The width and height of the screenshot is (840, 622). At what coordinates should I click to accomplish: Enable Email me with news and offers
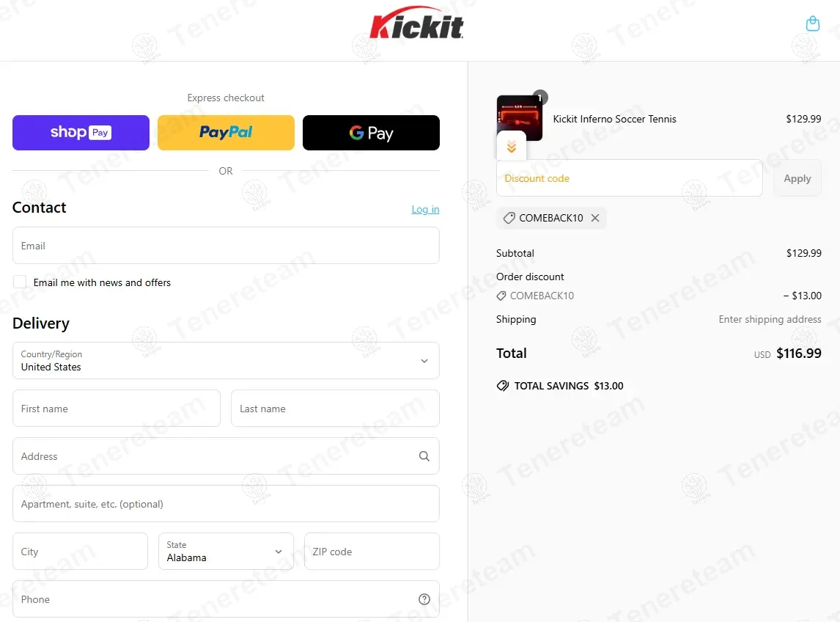click(x=20, y=282)
